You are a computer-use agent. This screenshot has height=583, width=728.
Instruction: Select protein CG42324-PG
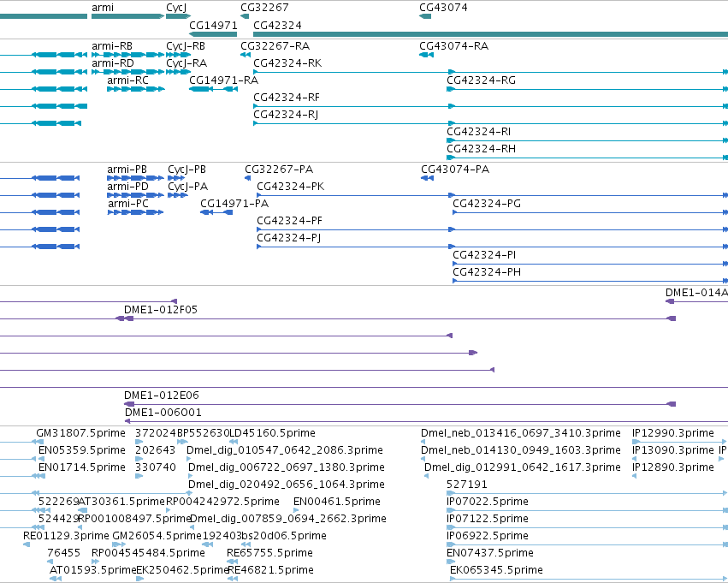pos(487,204)
